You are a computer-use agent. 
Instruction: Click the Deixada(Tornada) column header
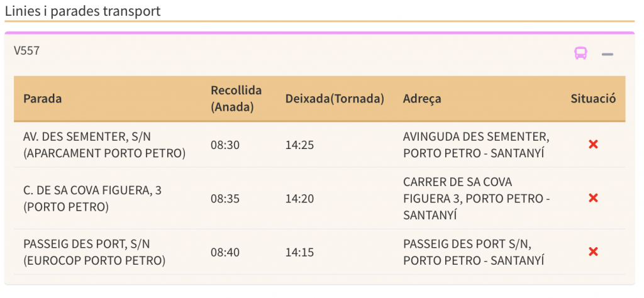point(335,99)
